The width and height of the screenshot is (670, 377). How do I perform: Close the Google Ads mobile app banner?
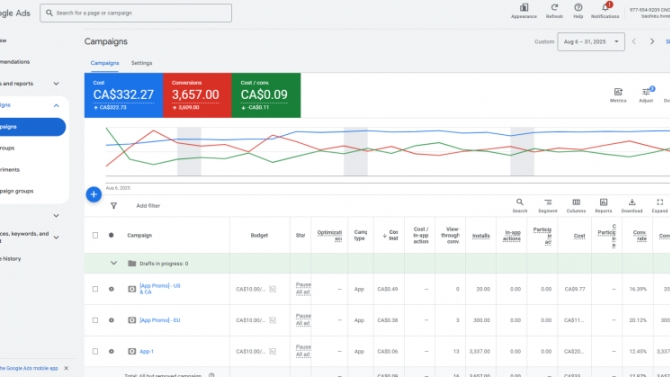pyautogui.click(x=66, y=368)
